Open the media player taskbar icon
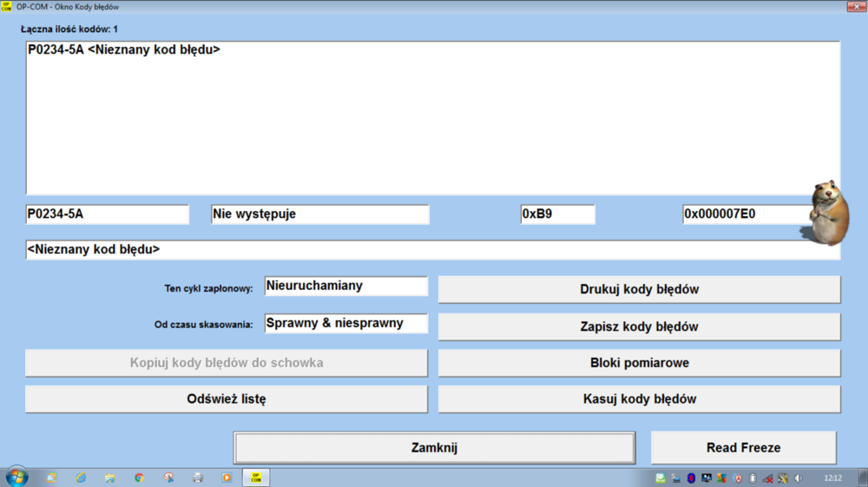868x487 pixels. point(227,477)
